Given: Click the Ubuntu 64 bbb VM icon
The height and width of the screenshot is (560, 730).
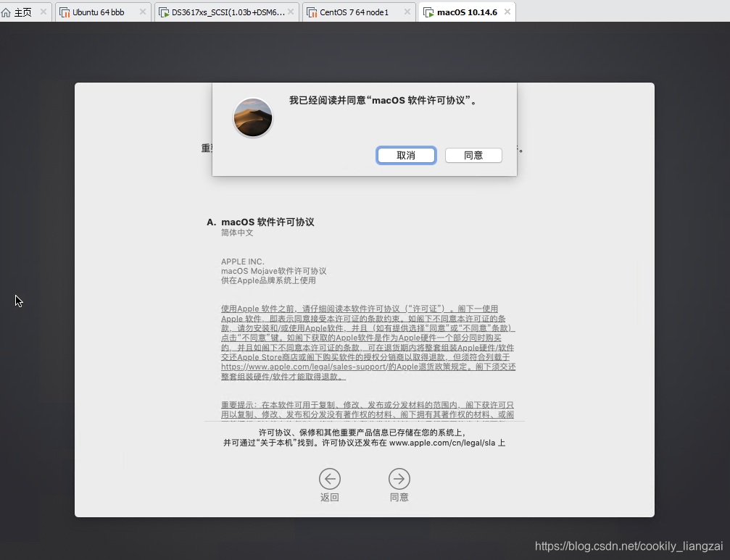Looking at the screenshot, I should pyautogui.click(x=65, y=12).
